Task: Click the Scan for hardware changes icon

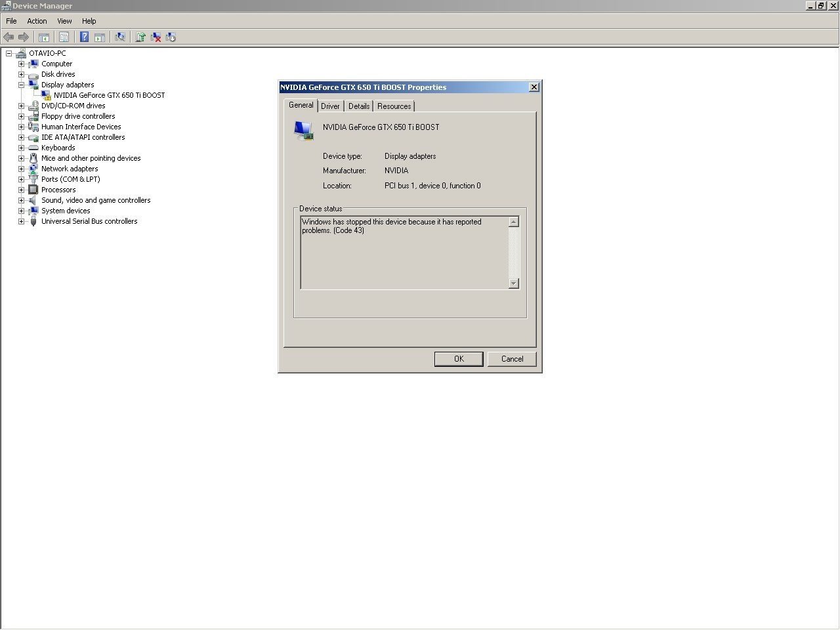Action: click(120, 37)
